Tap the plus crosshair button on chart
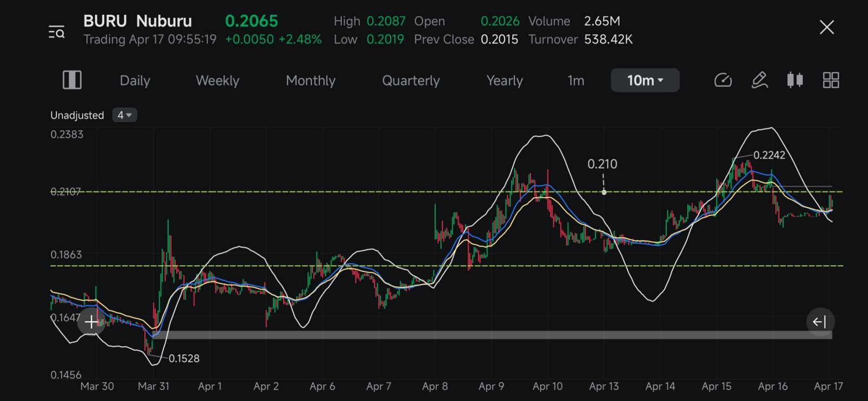Image resolution: width=868 pixels, height=401 pixels. point(91,322)
